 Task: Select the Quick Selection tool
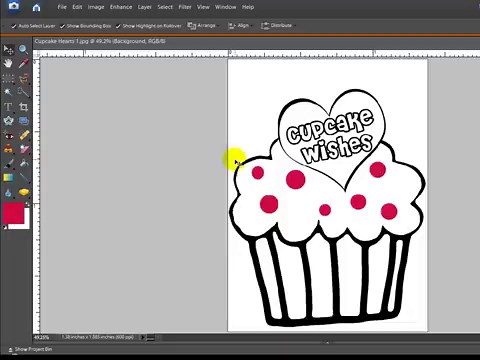[x=23, y=92]
